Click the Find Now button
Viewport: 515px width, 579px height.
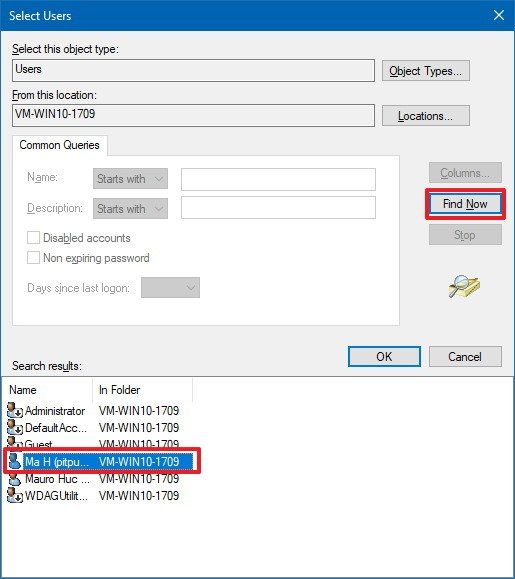click(465, 204)
